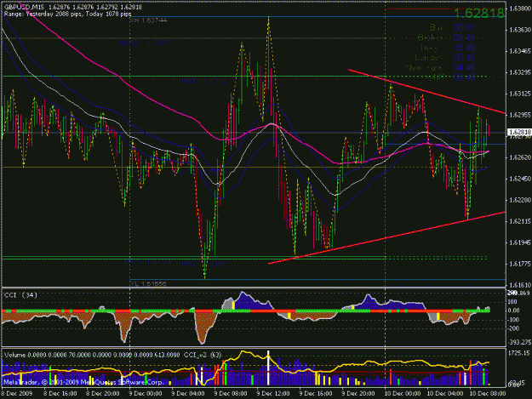This screenshot has width=532, height=399.
Task: Click the 9 Dec 08:00 time axis label
Action: coord(231,394)
